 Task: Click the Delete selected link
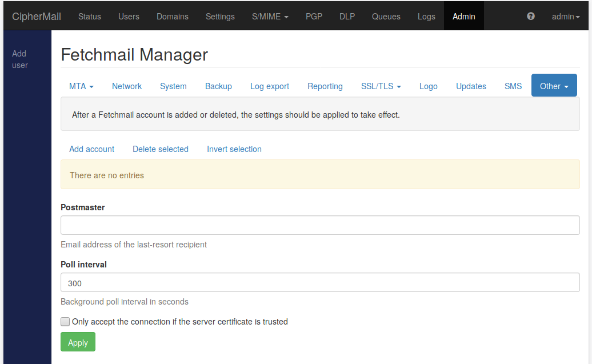161,149
